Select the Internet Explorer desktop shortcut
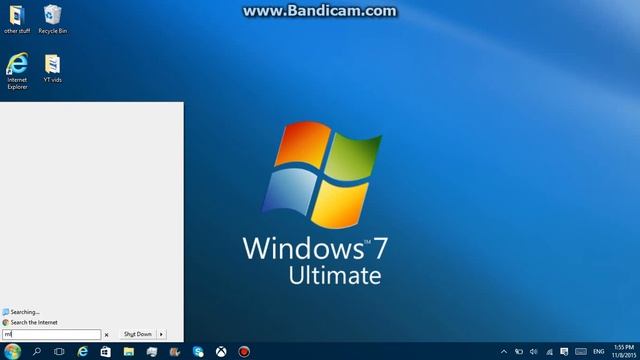640x360 pixels. 17,71
